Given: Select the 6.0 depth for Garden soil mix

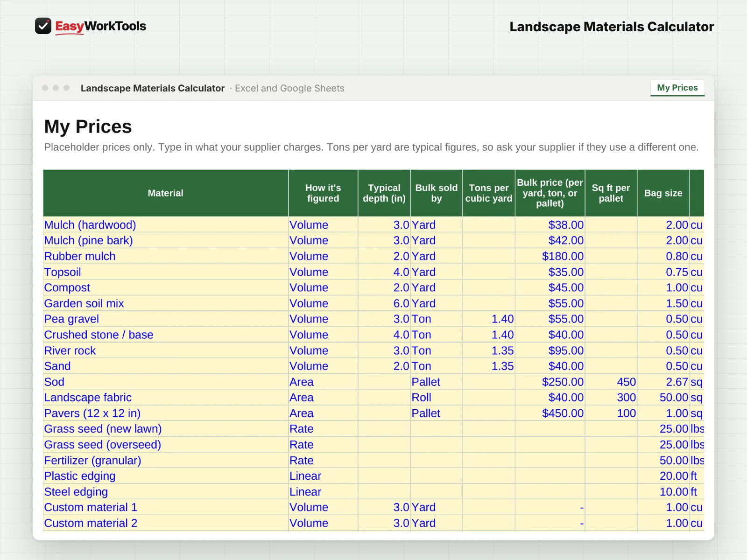Looking at the screenshot, I should [384, 303].
